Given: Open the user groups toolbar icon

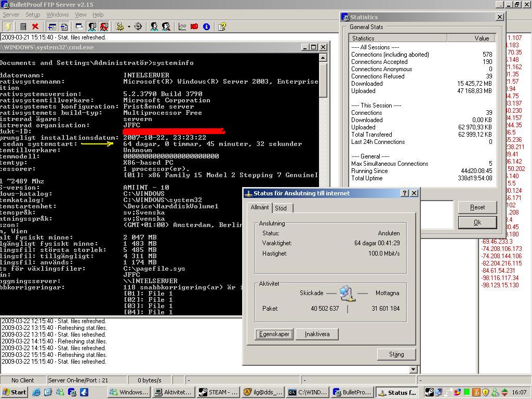Looking at the screenshot, I should 166,26.
